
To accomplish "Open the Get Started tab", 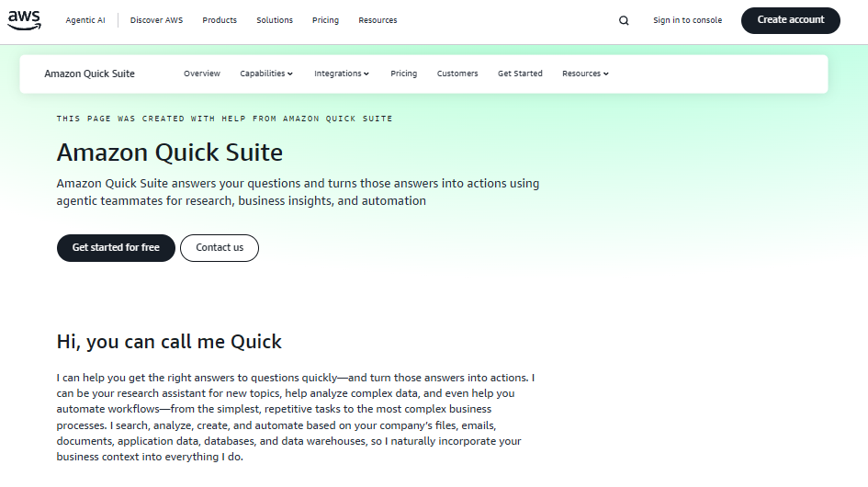I will [x=520, y=74].
